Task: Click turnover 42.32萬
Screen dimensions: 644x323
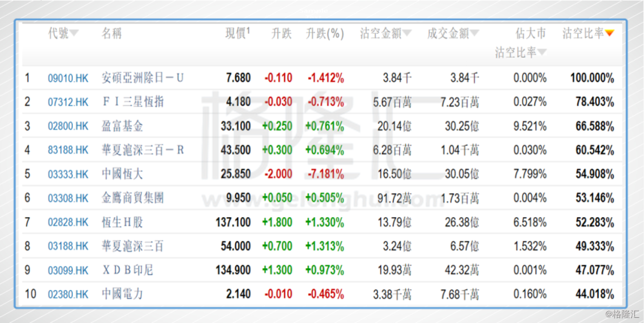Action: [x=462, y=271]
